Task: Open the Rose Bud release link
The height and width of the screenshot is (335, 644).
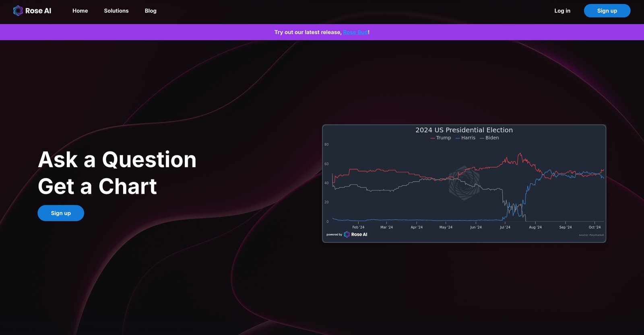Action: (x=355, y=32)
